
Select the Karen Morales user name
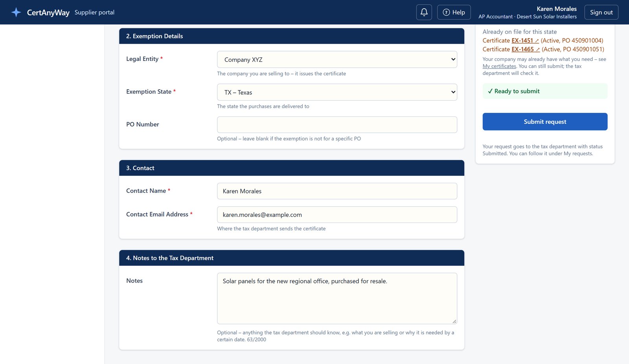click(x=557, y=9)
